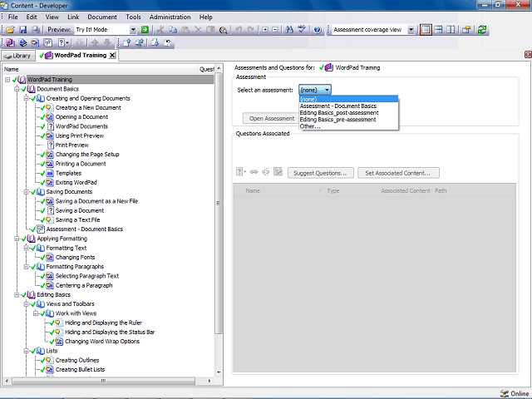Choose Assessment - Document Basics from dropdown list
The image size is (532, 399).
(x=348, y=106)
